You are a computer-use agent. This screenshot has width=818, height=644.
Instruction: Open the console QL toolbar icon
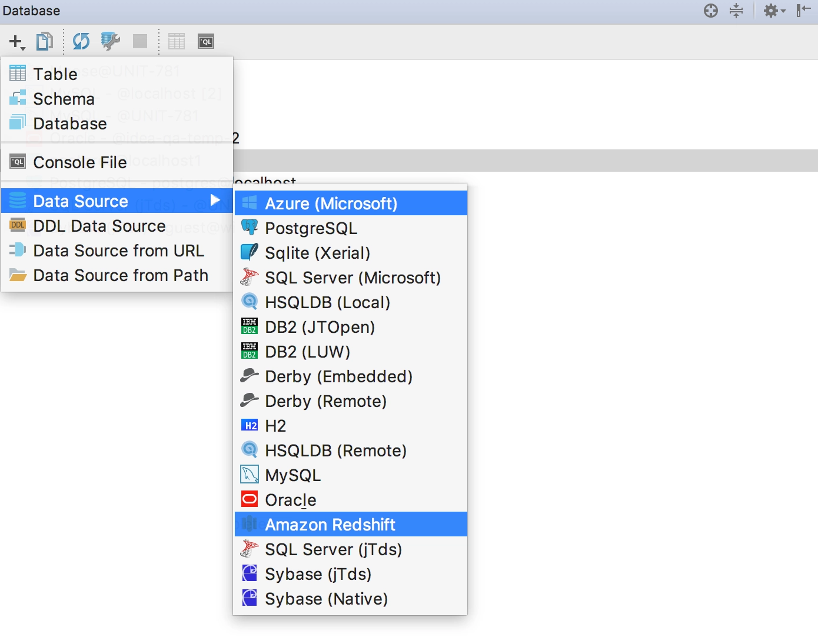pos(206,42)
